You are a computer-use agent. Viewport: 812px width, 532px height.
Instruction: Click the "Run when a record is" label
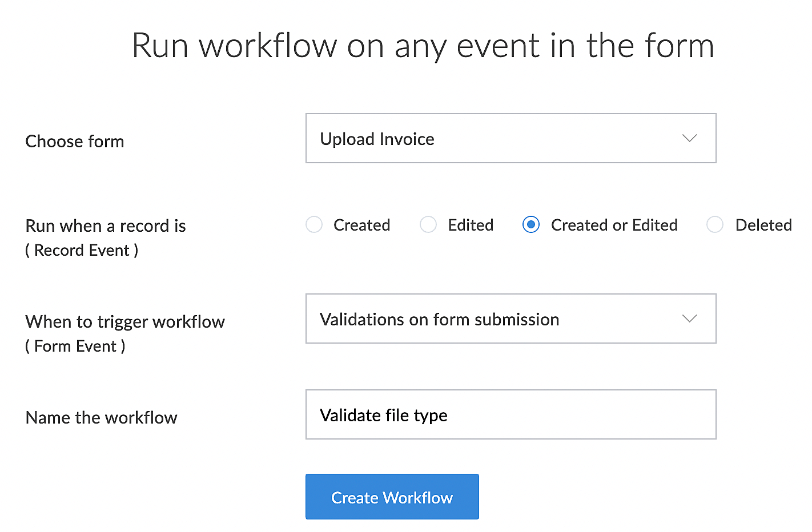coord(106,225)
